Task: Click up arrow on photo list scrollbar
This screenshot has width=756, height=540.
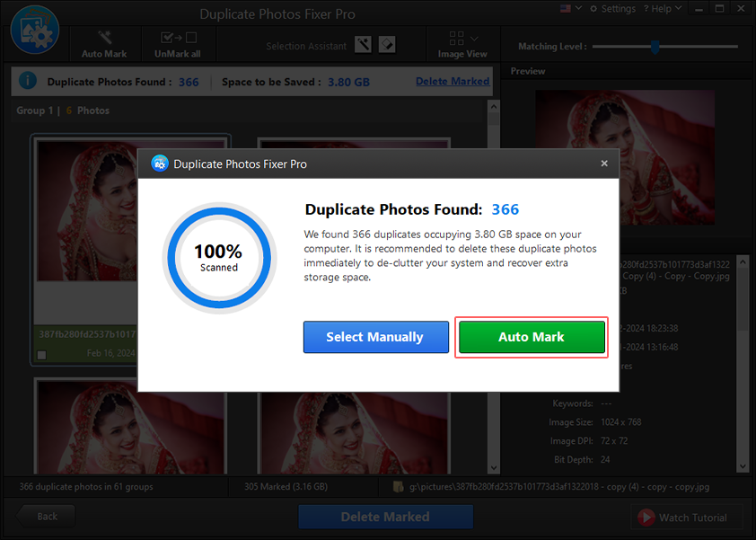Action: tap(493, 106)
